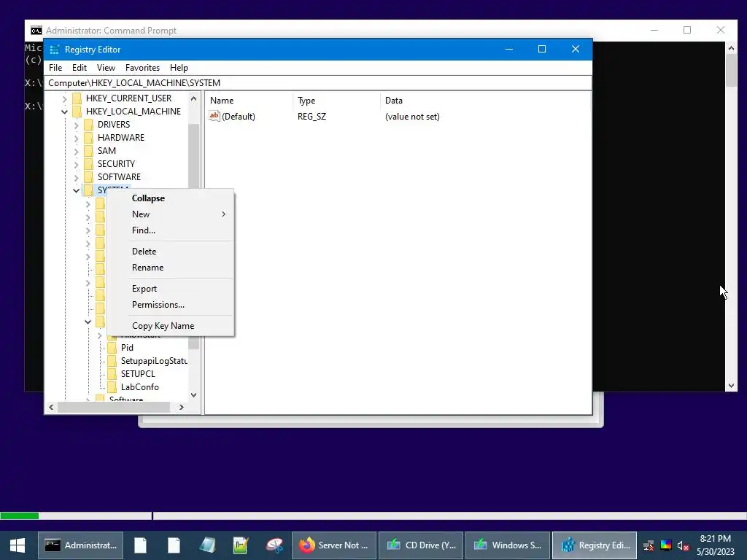The image size is (747, 560).
Task: Launch the blue notebook taskbar icon
Action: tap(207, 545)
